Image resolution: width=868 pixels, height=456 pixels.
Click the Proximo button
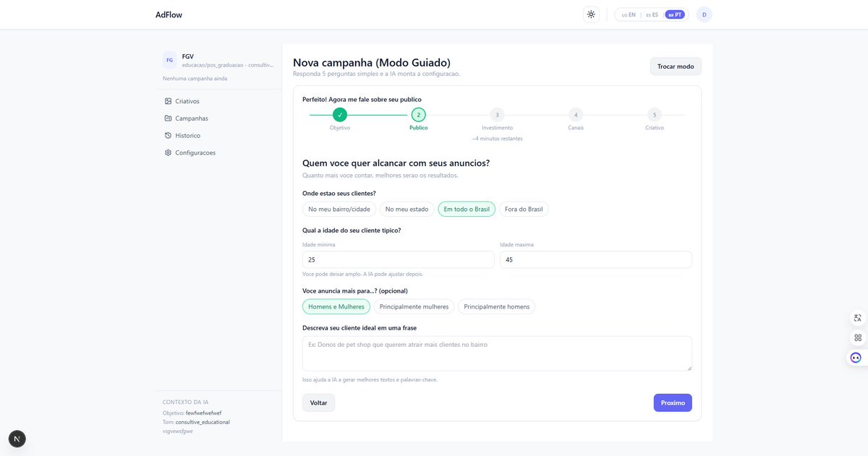(x=673, y=403)
